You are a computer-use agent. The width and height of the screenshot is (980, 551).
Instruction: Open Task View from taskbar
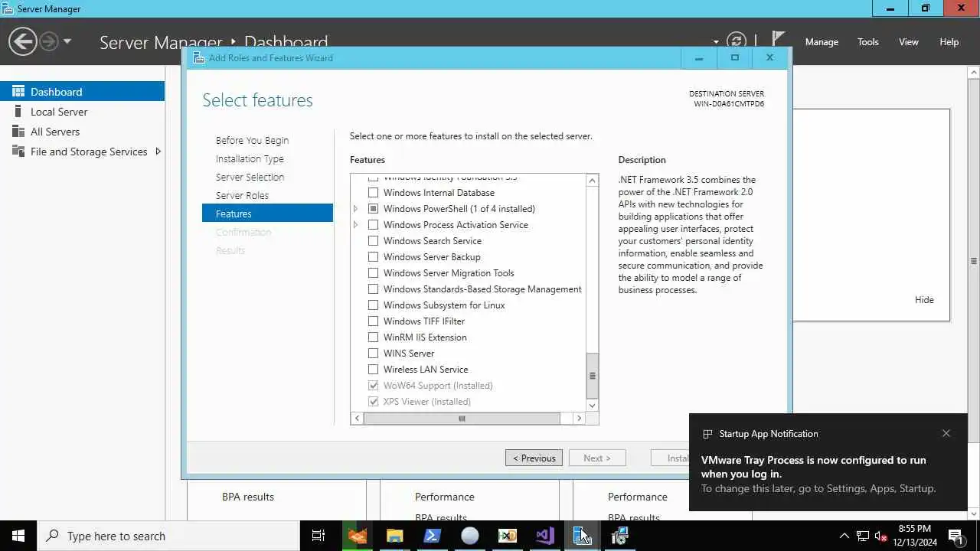point(318,536)
